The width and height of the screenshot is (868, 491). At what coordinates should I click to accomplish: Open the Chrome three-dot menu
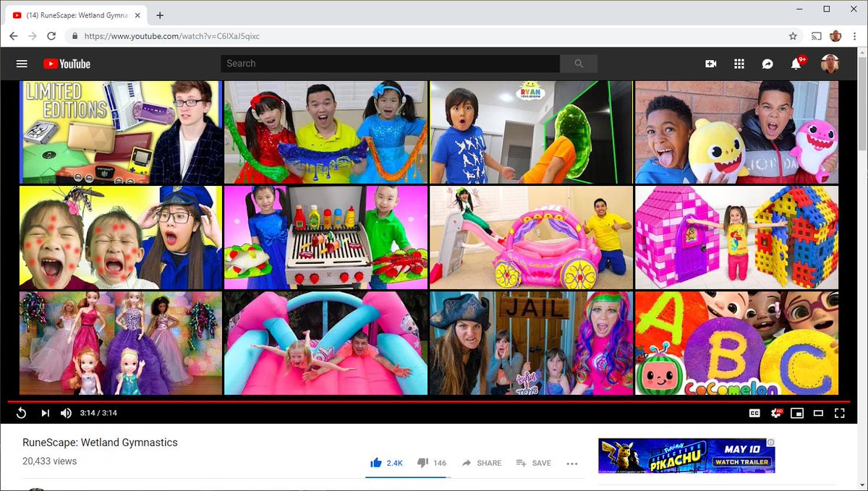tap(854, 35)
